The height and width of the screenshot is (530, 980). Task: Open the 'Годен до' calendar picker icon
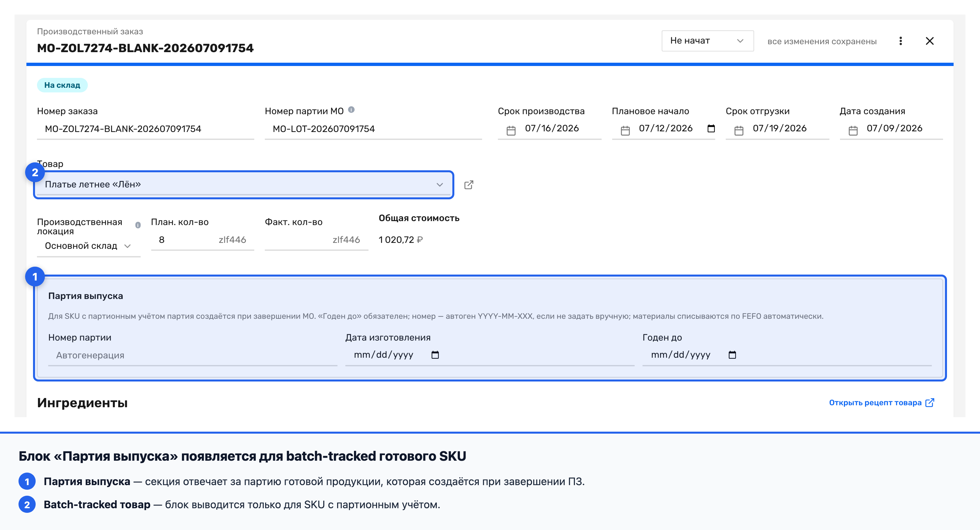[732, 355]
